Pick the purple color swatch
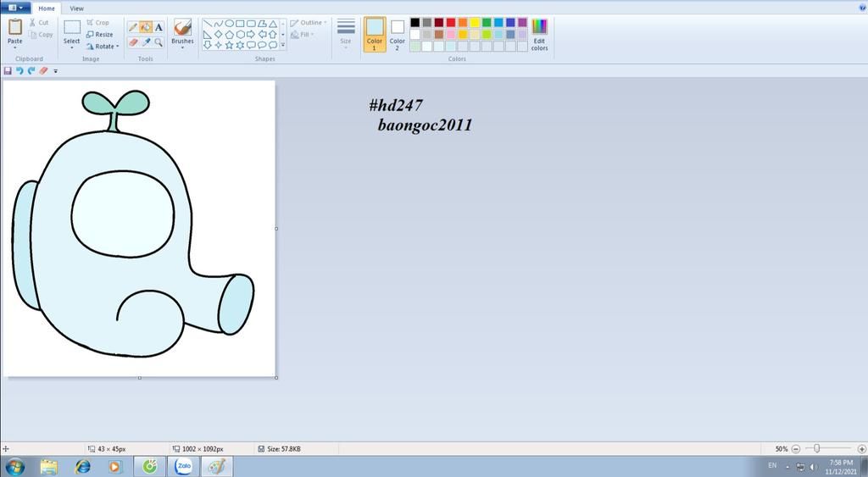Screen dimensions: 868x477 [x=522, y=23]
